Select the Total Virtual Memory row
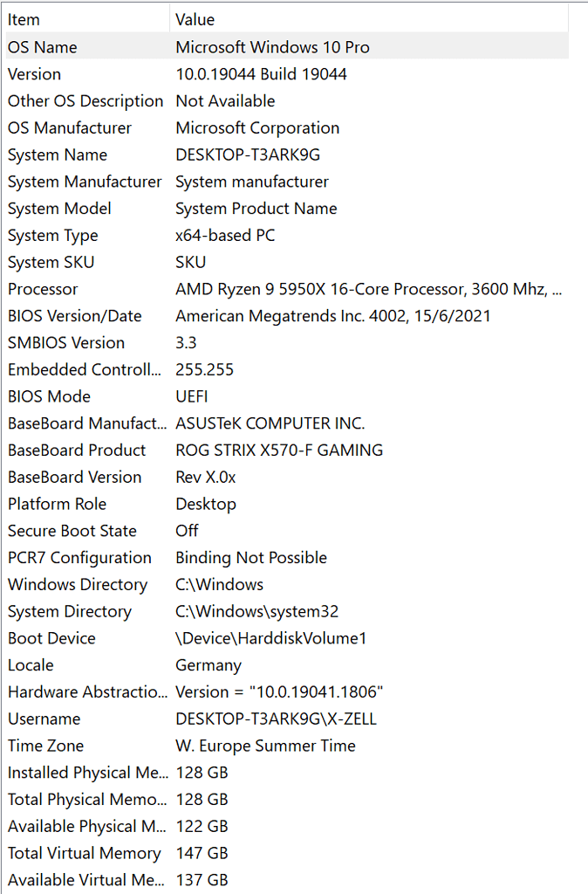The height and width of the screenshot is (894, 588). [x=287, y=853]
